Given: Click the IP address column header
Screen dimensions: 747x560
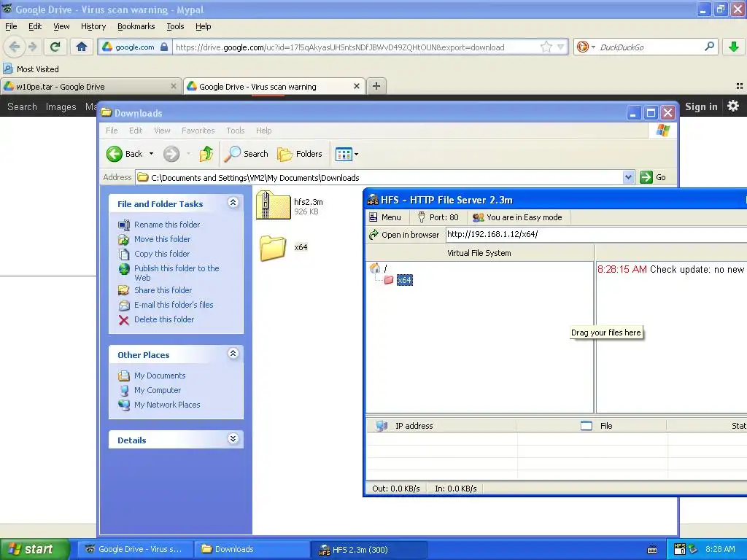Looking at the screenshot, I should [x=441, y=426].
